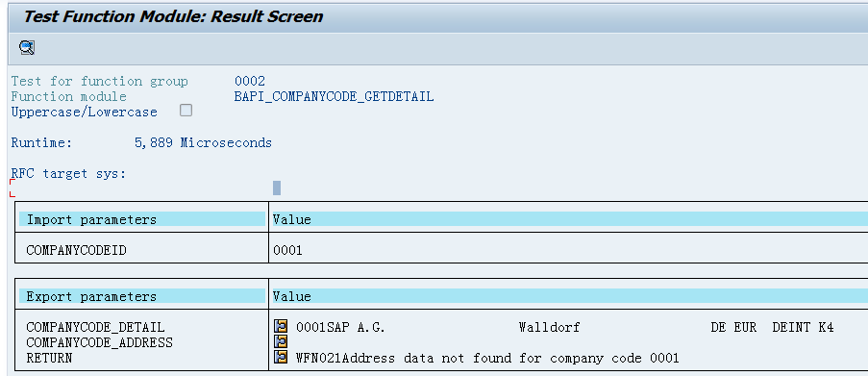Toggle the Uppercase/Lowercase checkbox
This screenshot has height=376, width=868.
coord(186,111)
